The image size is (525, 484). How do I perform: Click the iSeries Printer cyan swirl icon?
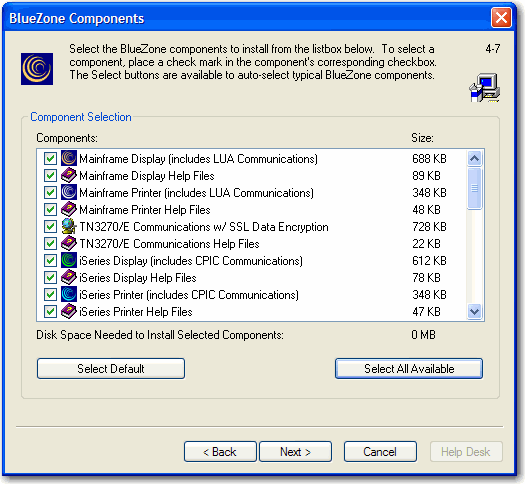[x=69, y=294]
